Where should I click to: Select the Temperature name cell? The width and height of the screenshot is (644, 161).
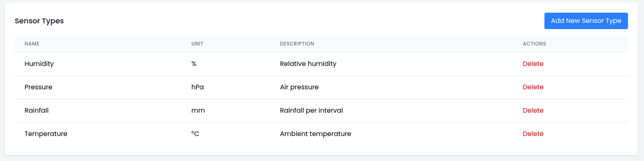46,134
